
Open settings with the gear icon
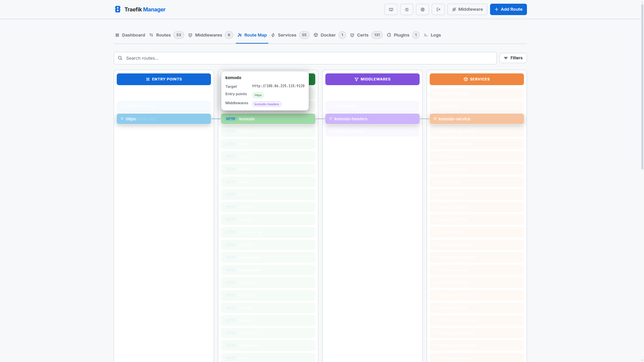point(422,9)
